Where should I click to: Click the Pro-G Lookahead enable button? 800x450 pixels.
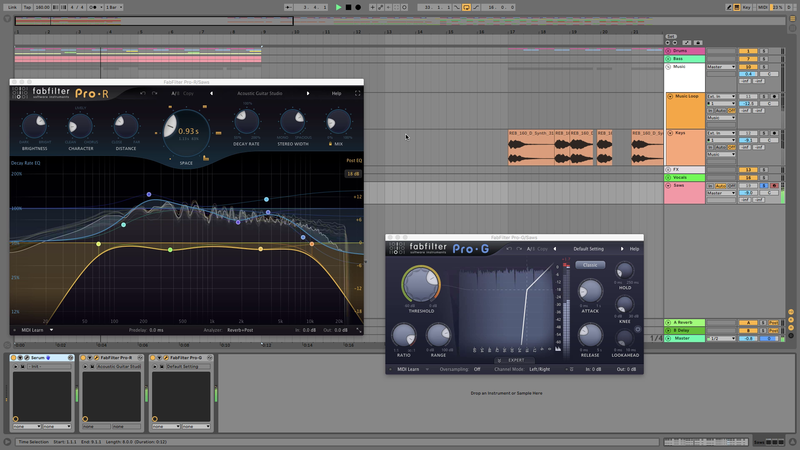pos(638,329)
